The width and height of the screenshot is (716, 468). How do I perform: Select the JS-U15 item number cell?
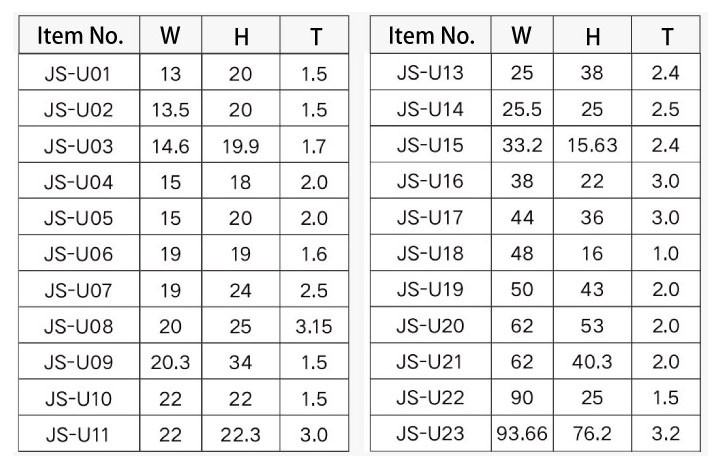(x=430, y=146)
